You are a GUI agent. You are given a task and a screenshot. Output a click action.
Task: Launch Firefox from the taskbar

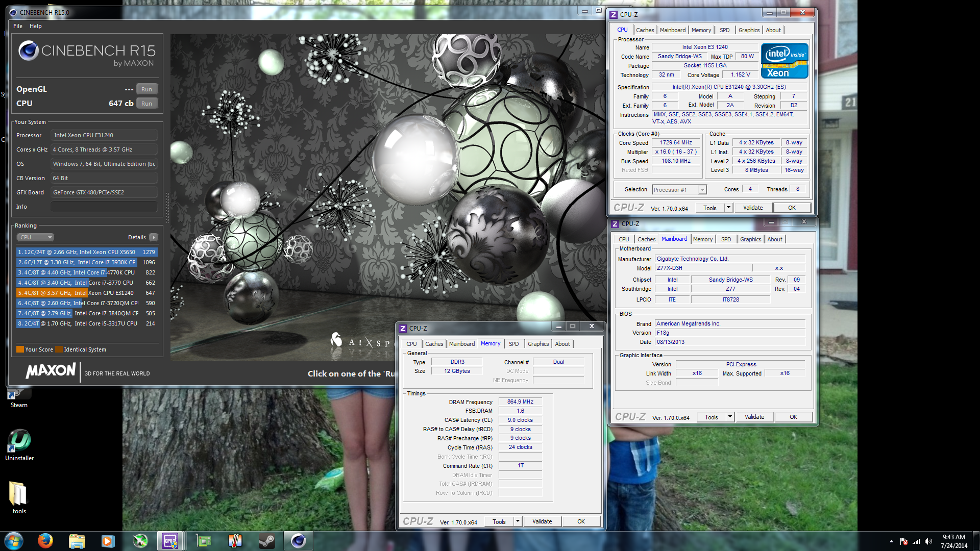(45, 541)
